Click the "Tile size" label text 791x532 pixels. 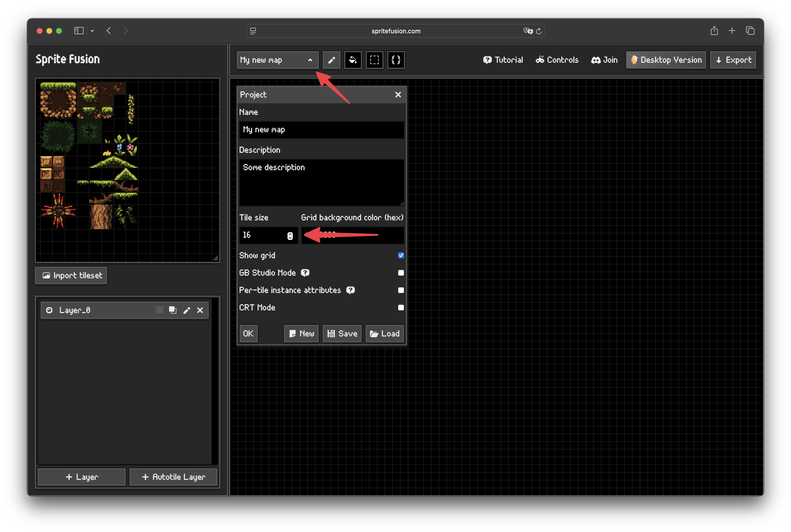(x=254, y=217)
